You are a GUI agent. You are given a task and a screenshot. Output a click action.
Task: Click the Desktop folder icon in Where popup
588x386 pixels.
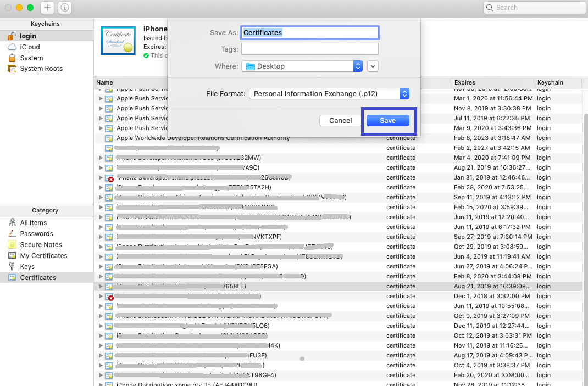tap(250, 66)
